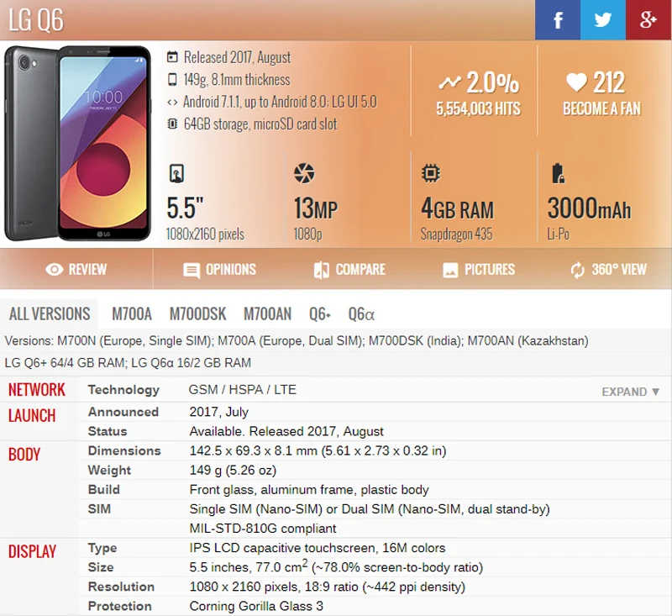Click the trend line icon next to 2.0%

click(449, 82)
